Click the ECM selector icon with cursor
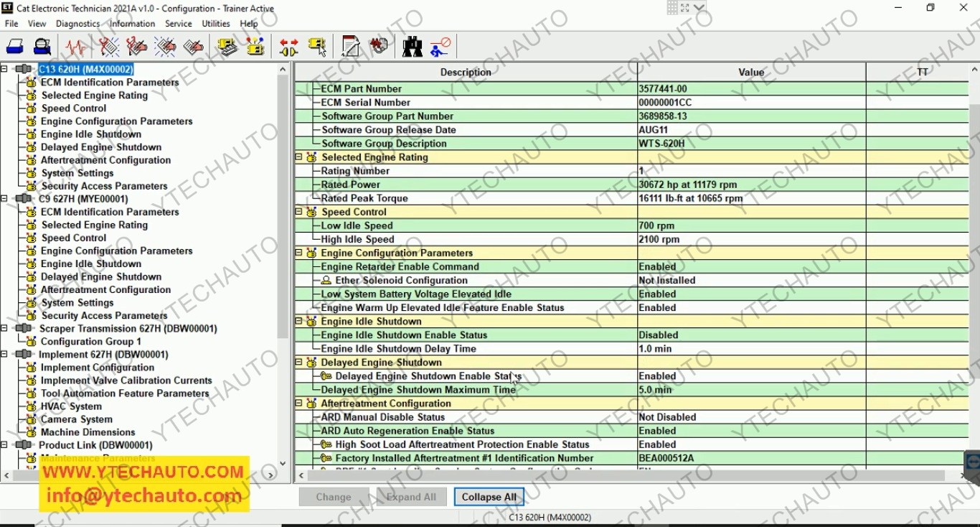 coord(316,47)
